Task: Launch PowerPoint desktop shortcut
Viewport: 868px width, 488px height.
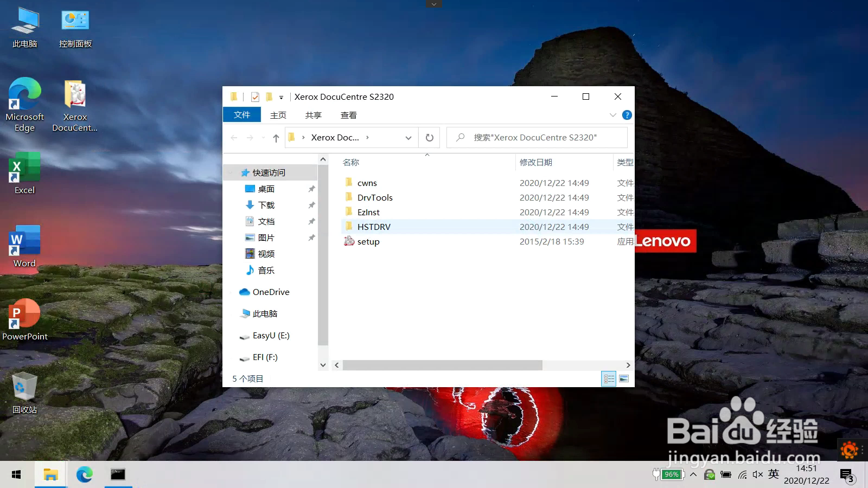Action: click(25, 320)
